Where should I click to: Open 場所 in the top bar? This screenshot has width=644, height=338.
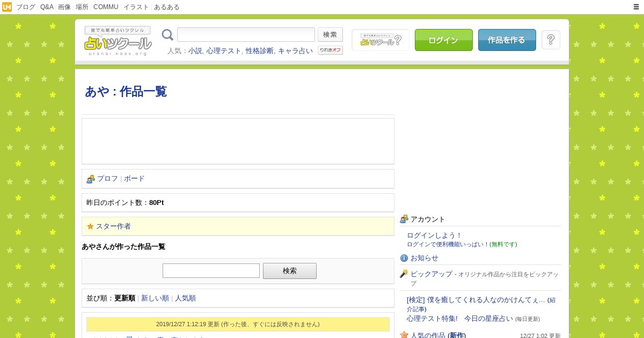82,7
